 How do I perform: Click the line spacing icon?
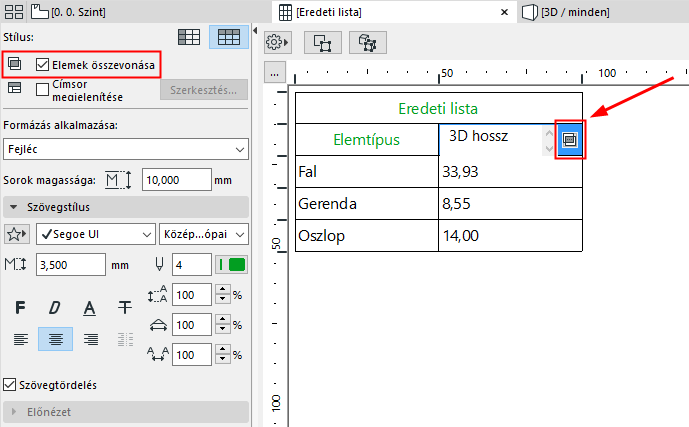coord(157,294)
